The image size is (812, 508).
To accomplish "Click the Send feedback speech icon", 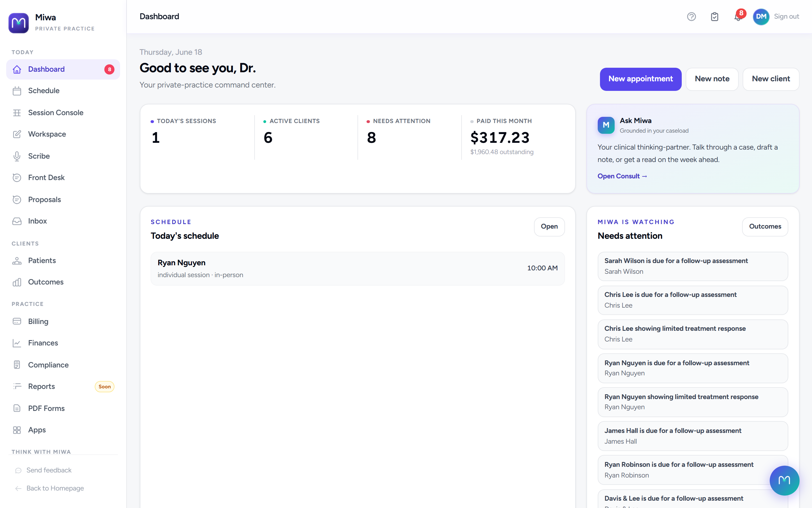I will [18, 470].
